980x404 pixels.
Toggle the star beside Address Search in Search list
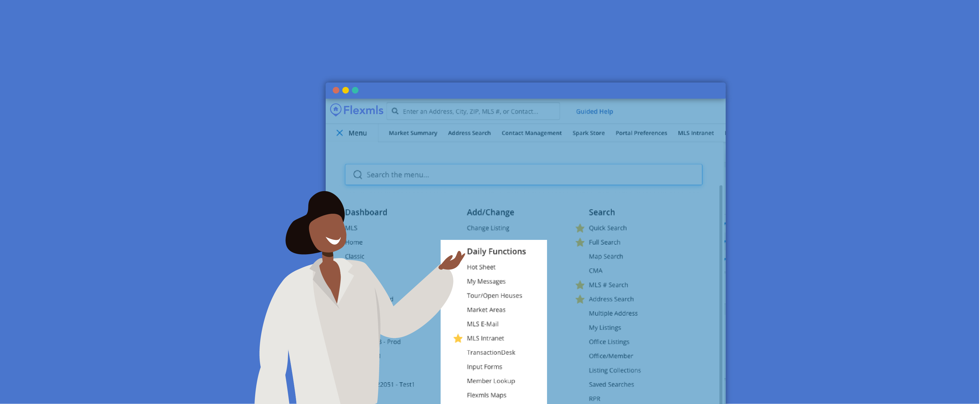point(580,299)
